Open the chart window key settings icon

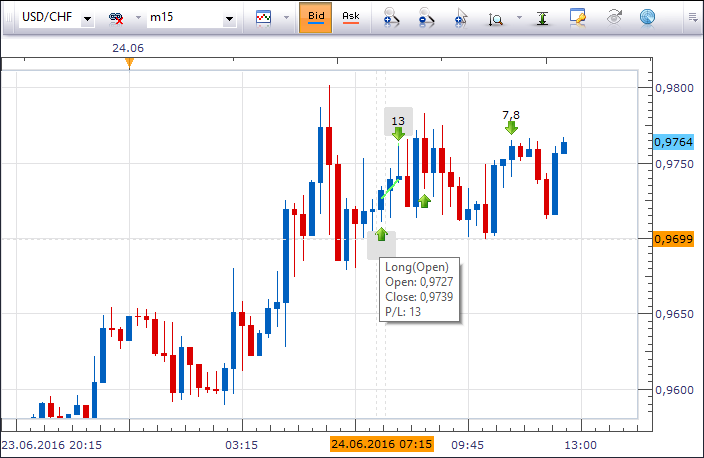(x=577, y=18)
